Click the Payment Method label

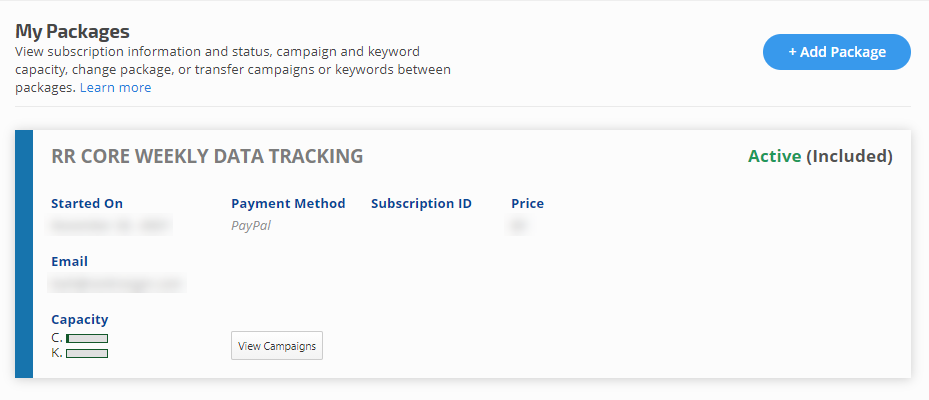point(288,204)
